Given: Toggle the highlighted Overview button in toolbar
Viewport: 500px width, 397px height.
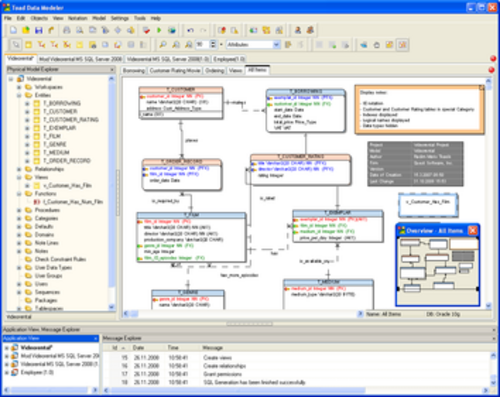Looking at the screenshot, I should point(402,44).
